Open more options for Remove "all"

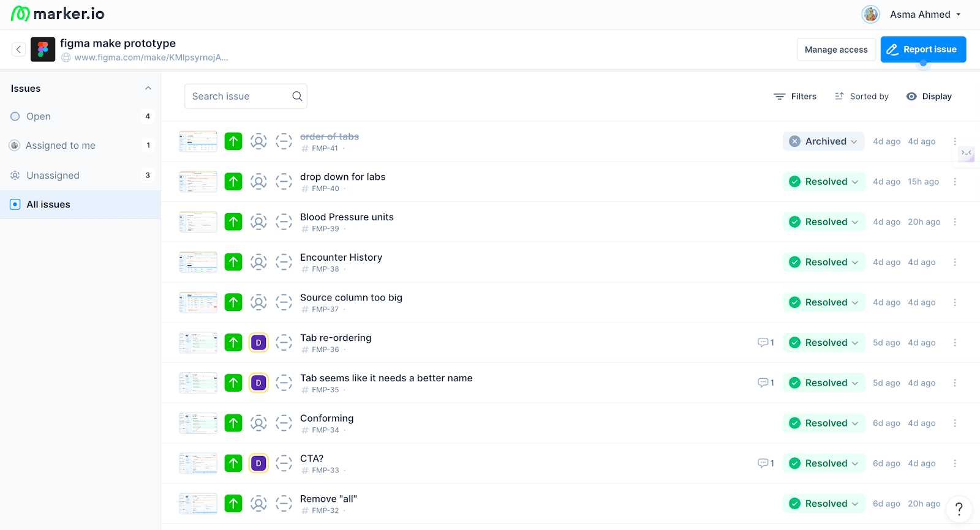(955, 504)
